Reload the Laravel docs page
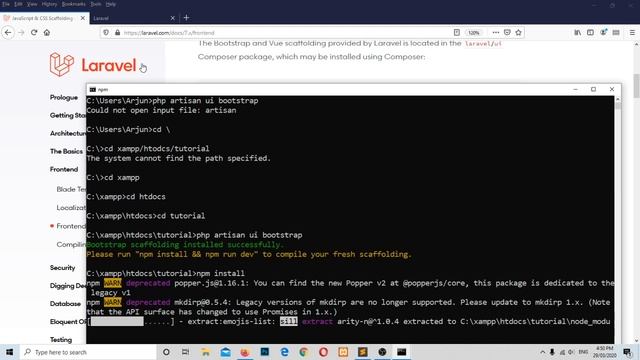The image size is (640, 360). [34, 33]
